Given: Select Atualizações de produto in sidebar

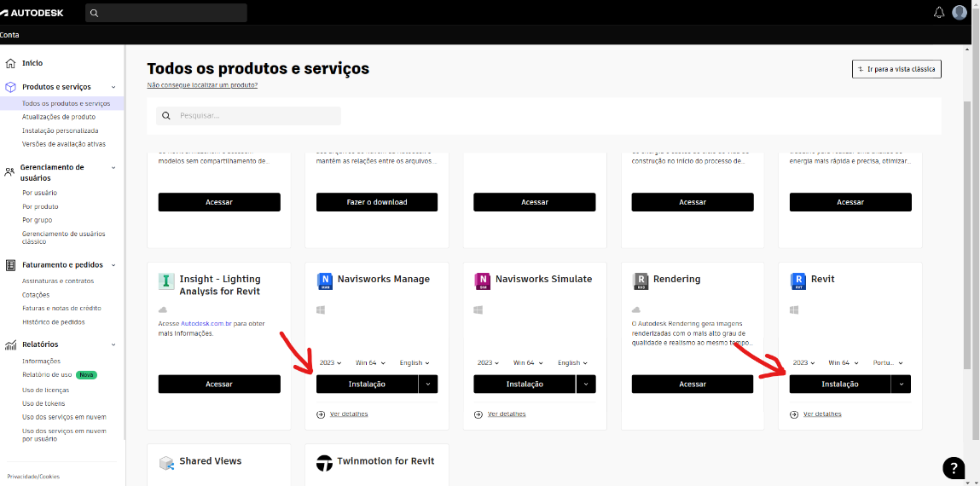Looking at the screenshot, I should 59,117.
